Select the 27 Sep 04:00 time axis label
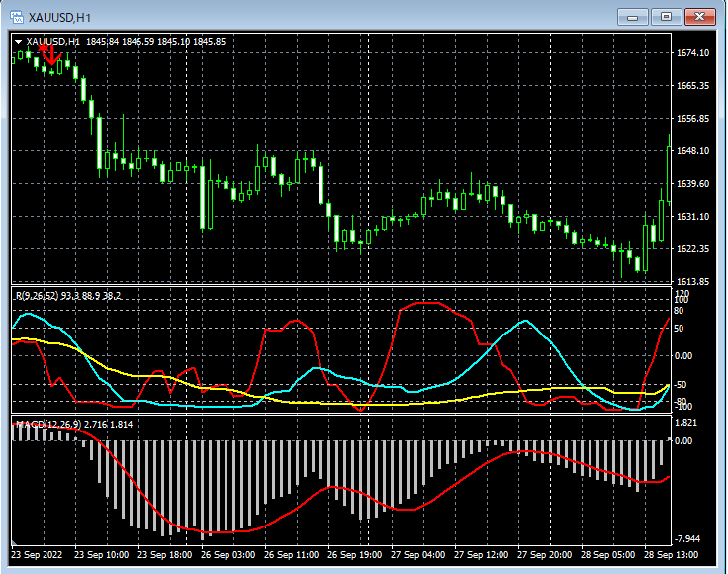The height and width of the screenshot is (574, 728). pos(418,556)
